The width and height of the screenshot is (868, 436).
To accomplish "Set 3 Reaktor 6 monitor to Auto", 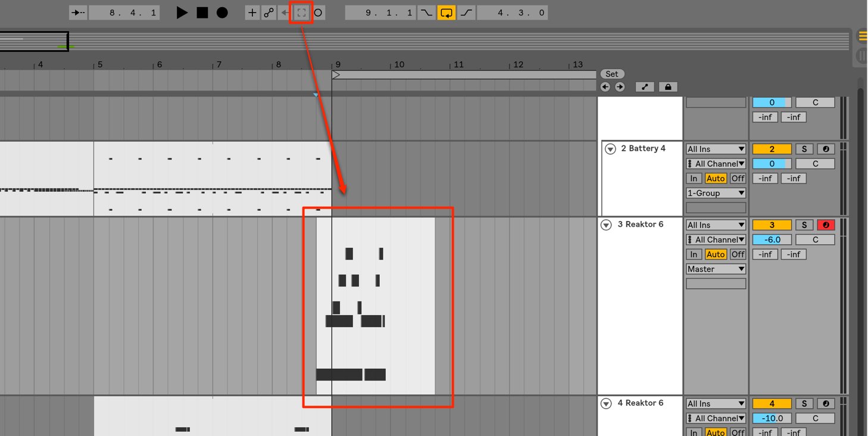I will pos(716,254).
